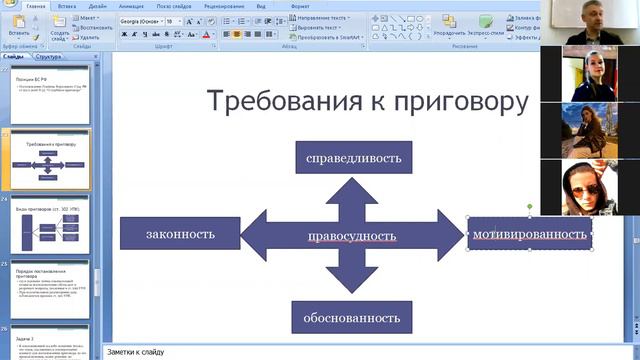Open the Design (Дизайн) ribbon tab
This screenshot has width=640, height=360.
point(98,6)
